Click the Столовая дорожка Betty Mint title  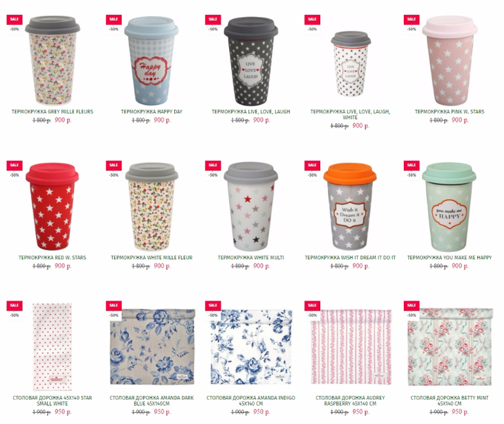[450, 400]
